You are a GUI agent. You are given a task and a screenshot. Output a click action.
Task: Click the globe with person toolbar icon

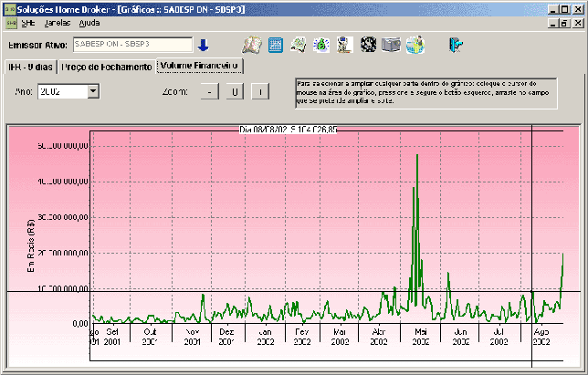[415, 45]
